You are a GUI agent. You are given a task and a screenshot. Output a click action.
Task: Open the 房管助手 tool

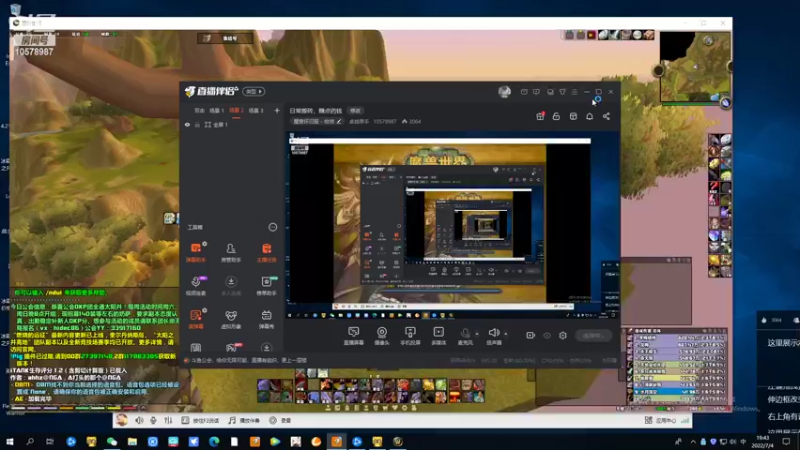(x=231, y=252)
